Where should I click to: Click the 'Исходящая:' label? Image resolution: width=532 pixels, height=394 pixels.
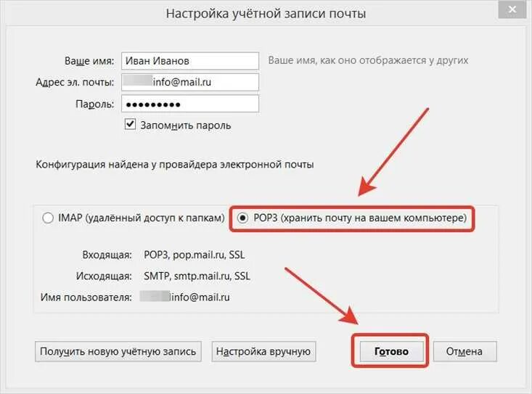point(104,276)
